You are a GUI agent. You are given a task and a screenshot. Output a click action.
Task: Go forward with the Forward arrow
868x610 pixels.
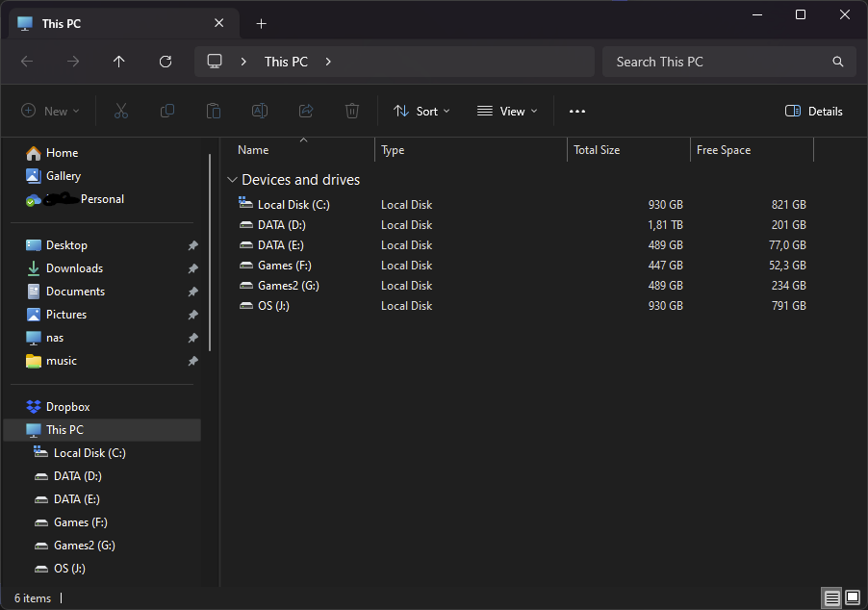72,62
